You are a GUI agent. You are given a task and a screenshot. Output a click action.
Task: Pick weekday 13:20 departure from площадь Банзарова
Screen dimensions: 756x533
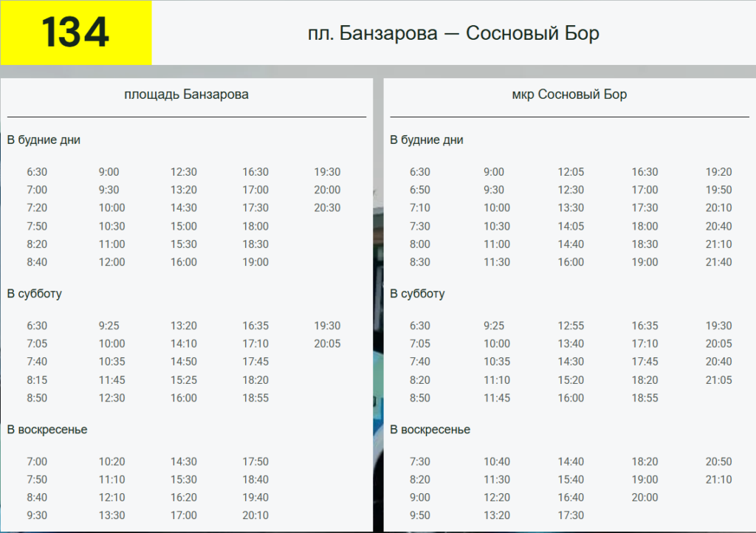point(184,190)
